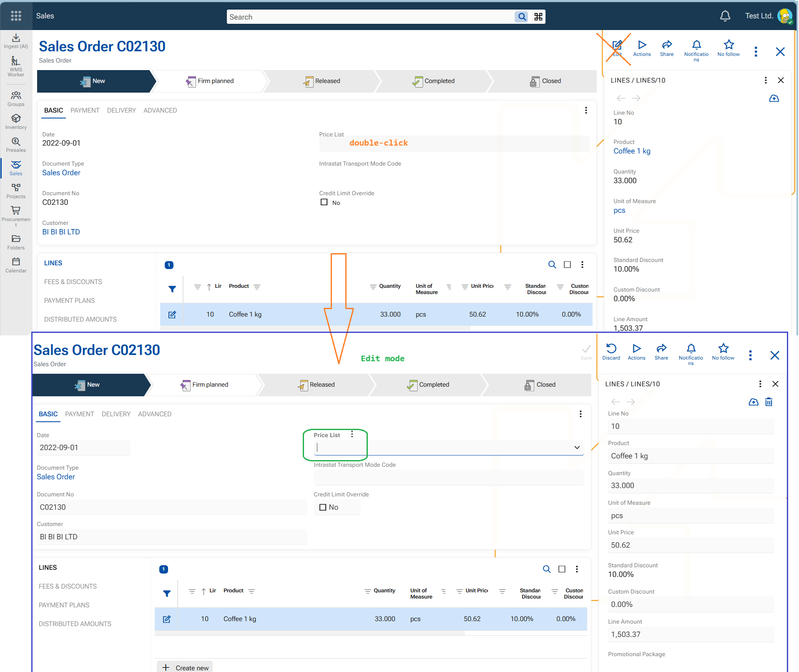Click the Discard undo icon
This screenshot has height=672, width=799.
click(611, 349)
